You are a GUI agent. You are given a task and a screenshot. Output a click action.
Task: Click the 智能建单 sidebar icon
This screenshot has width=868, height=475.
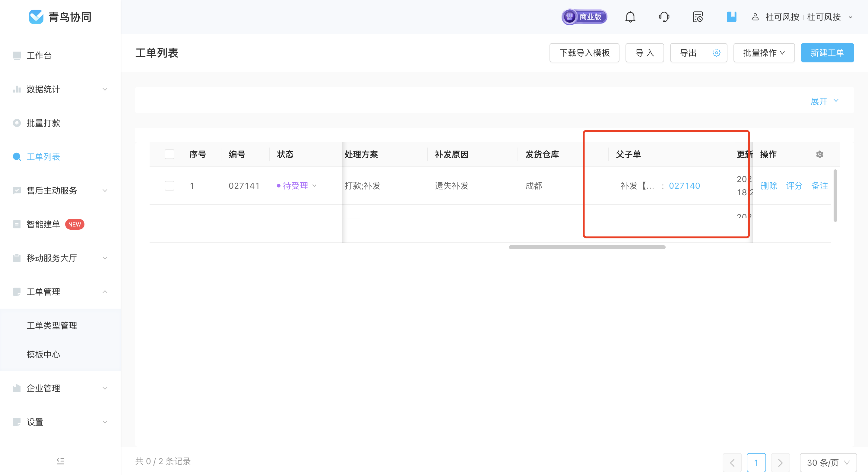pos(17,224)
